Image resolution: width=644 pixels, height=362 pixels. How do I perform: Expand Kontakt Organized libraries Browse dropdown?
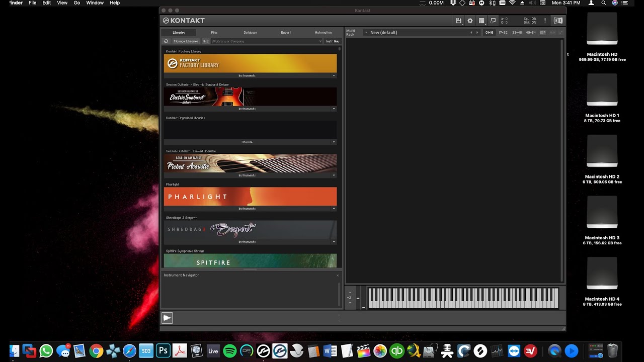point(334,142)
